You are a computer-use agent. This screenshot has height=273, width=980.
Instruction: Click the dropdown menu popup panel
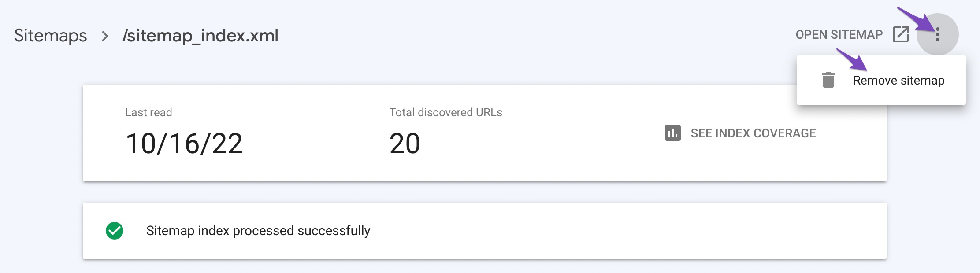click(x=881, y=80)
